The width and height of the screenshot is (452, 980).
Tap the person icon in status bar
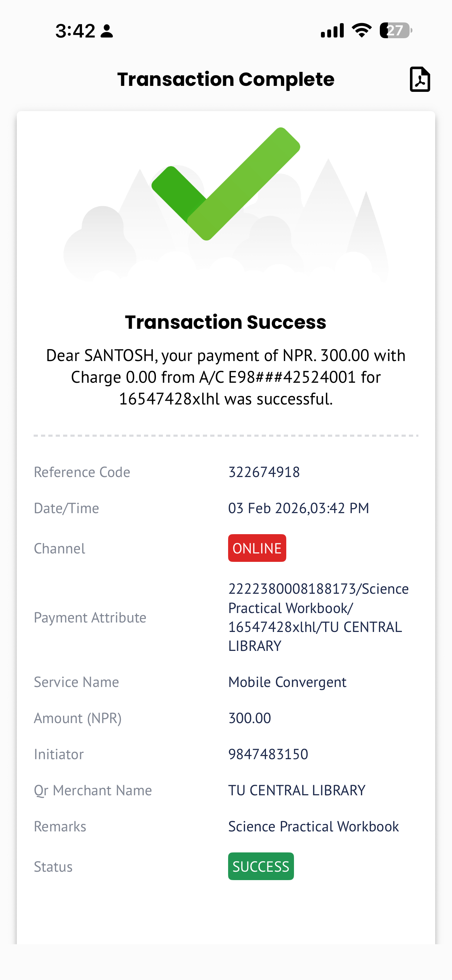pos(107,31)
